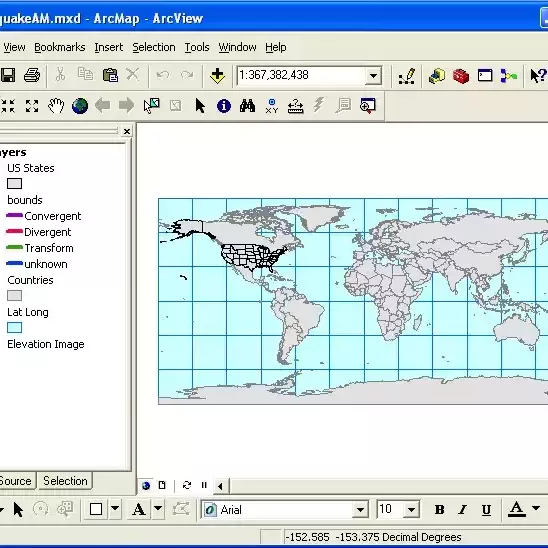This screenshot has width=548, height=548.
Task: Launch ArcCatalog icon
Action: click(437, 75)
